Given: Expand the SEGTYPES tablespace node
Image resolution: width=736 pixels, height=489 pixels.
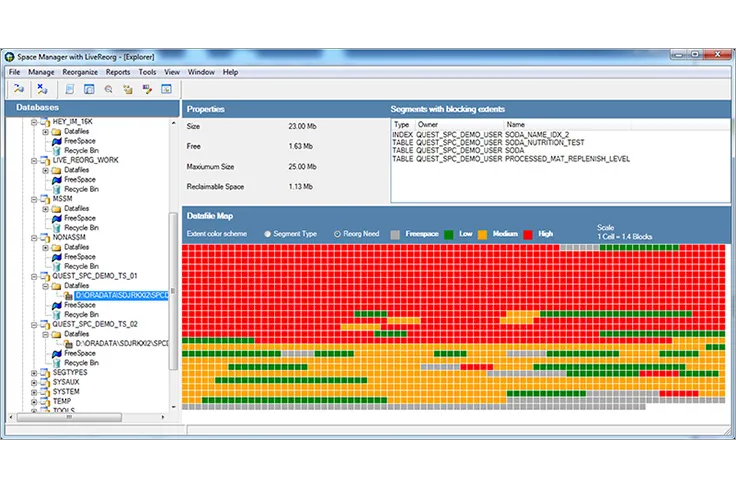Looking at the screenshot, I should pos(34,373).
